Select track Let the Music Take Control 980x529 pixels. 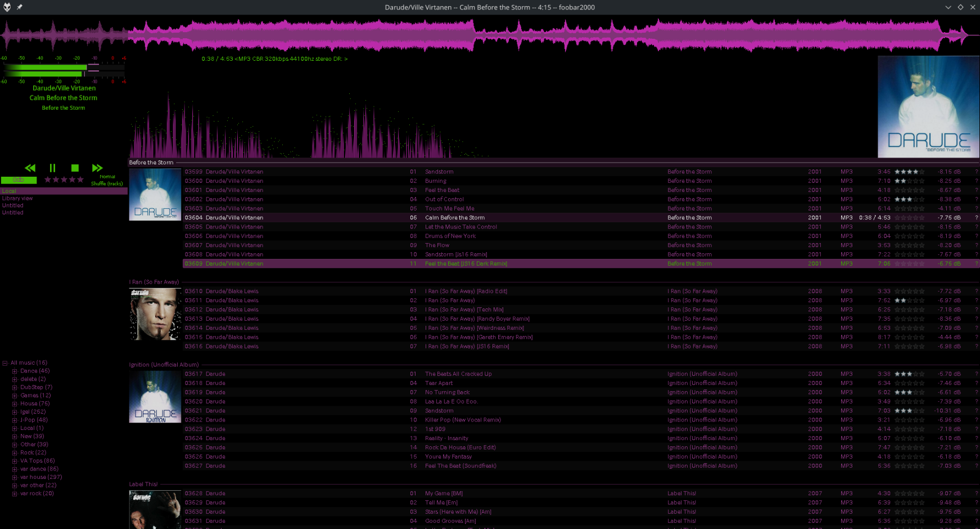[581, 227]
